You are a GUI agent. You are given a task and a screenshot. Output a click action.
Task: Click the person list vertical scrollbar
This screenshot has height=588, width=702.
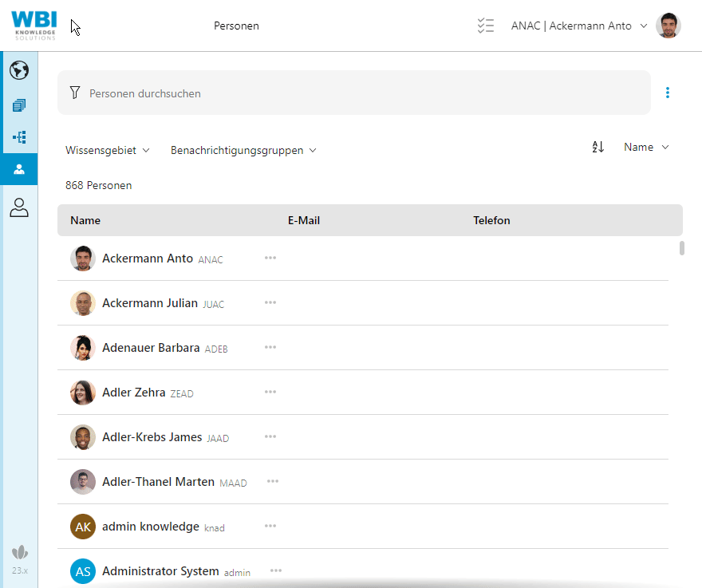tap(682, 248)
